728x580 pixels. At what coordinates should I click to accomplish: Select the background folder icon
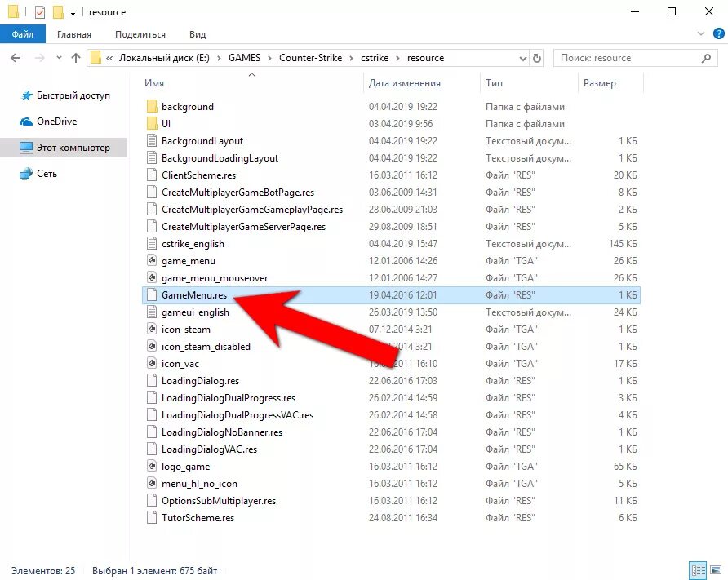(x=152, y=106)
